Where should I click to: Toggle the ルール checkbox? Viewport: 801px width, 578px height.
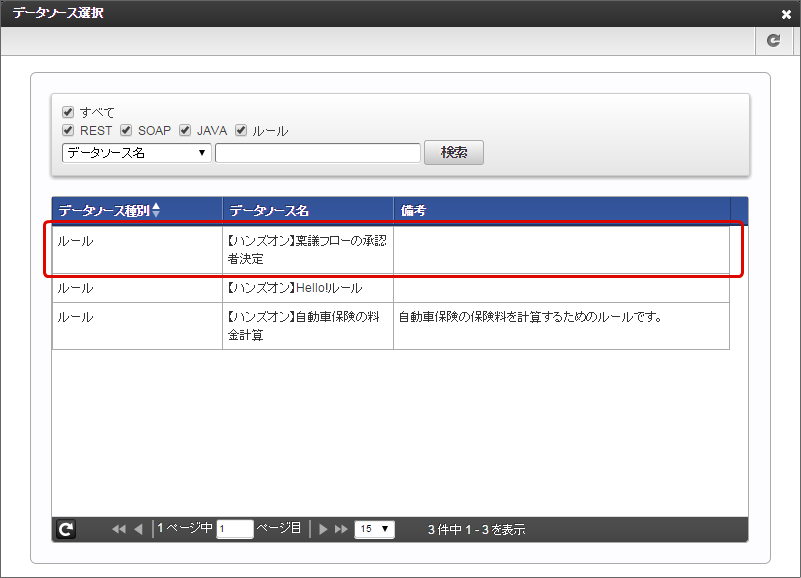coord(241,130)
